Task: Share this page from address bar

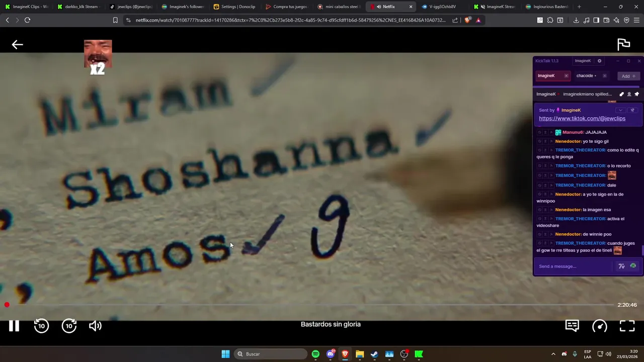Action: 455,20
